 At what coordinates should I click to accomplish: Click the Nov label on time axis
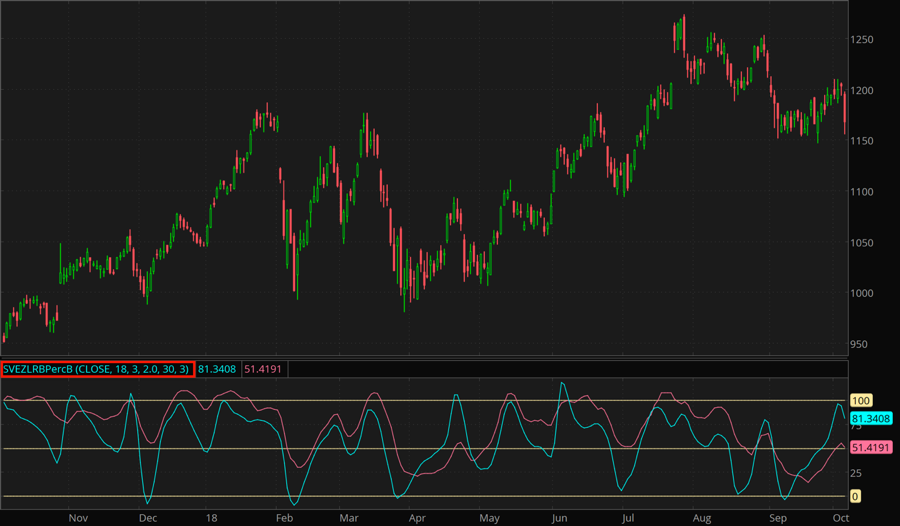tap(79, 518)
